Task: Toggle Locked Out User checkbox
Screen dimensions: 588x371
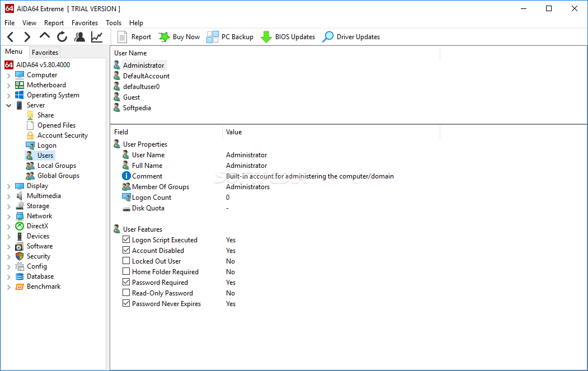Action: (x=126, y=261)
